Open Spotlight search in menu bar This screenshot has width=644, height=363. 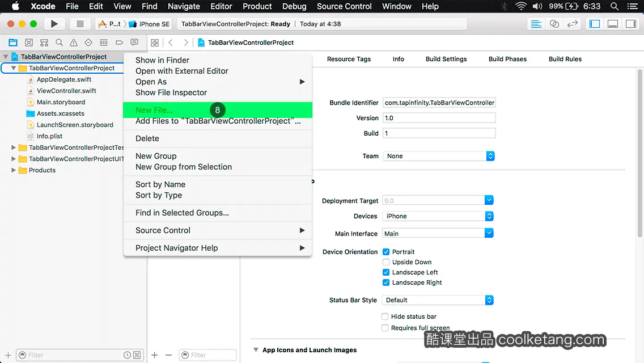point(615,6)
